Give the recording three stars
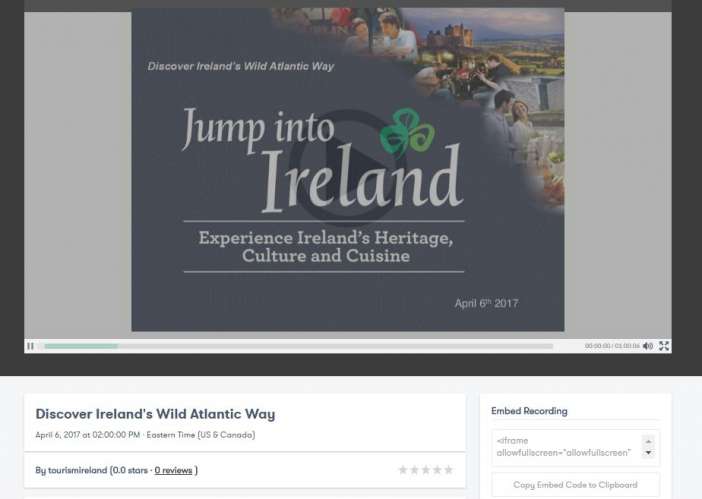Screen dimensions: 702x499 point(426,470)
